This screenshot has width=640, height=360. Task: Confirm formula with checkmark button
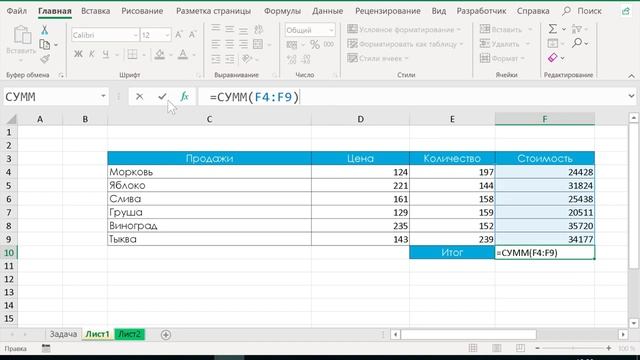point(162,97)
